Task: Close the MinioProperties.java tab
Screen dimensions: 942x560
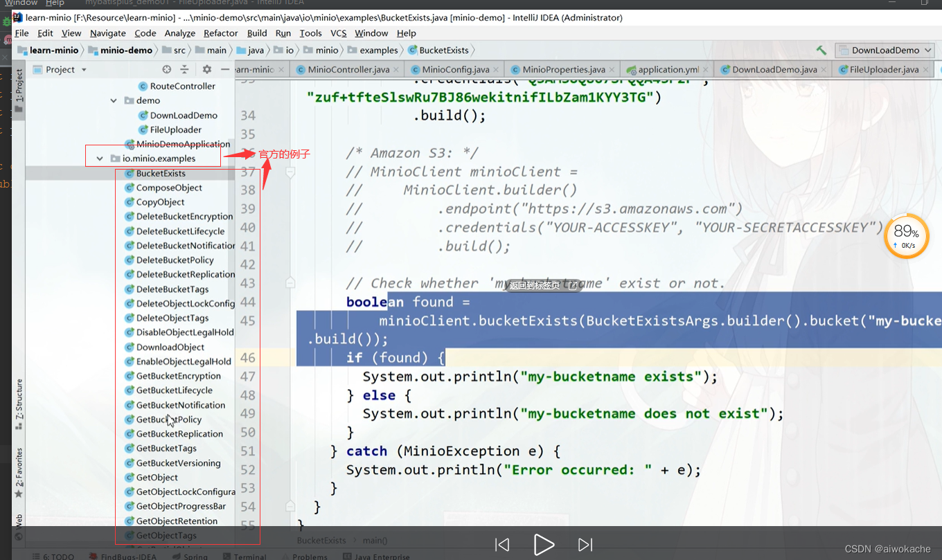Action: point(612,70)
